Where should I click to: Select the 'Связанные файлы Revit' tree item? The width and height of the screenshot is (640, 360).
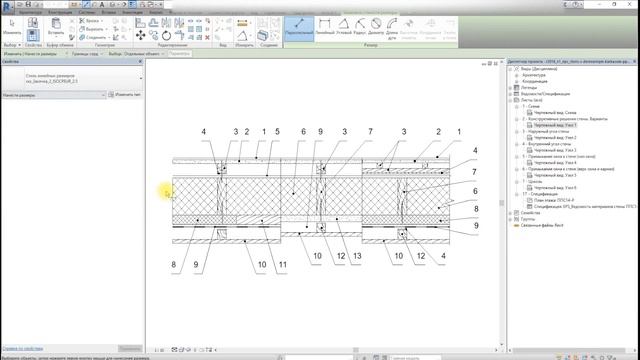pyautogui.click(x=542, y=225)
